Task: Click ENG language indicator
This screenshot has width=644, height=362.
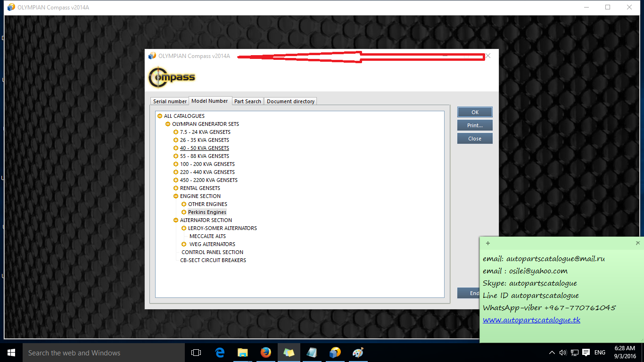Action: point(600,353)
